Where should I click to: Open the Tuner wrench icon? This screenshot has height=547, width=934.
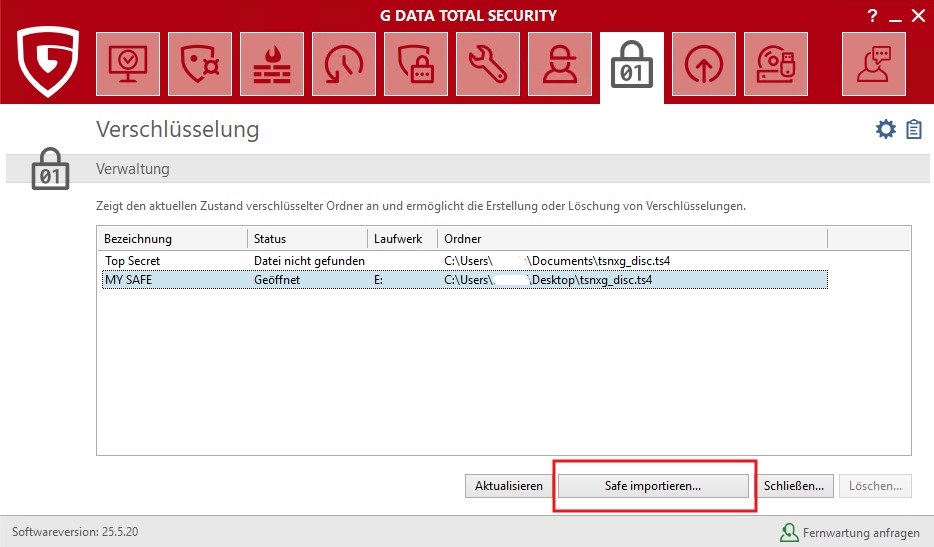click(488, 64)
